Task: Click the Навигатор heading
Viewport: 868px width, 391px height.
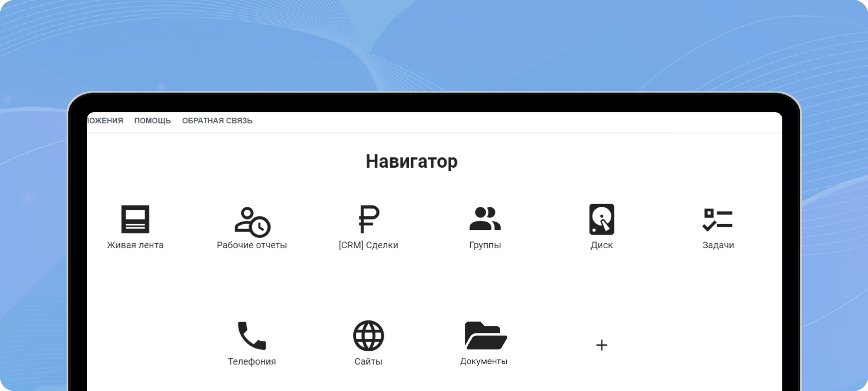Action: pos(411,161)
